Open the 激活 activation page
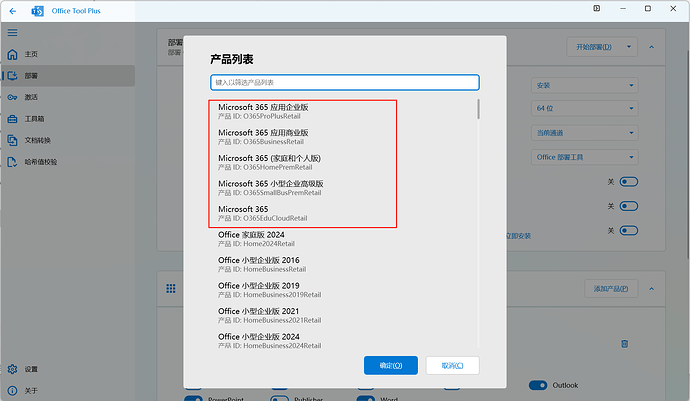This screenshot has width=690, height=401. click(68, 97)
